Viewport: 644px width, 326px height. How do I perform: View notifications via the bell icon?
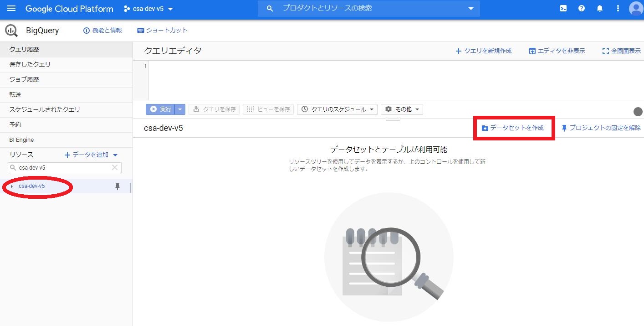[600, 8]
